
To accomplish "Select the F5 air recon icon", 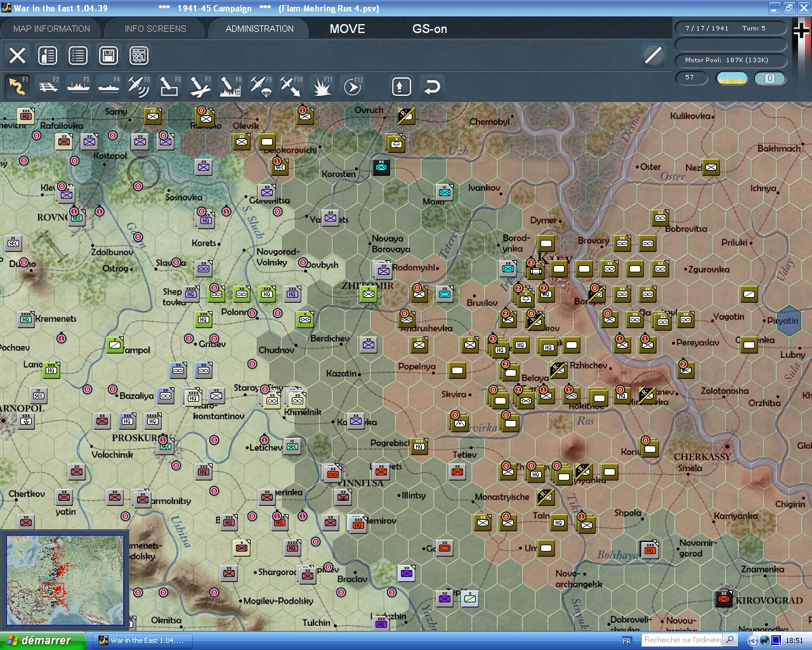I will pos(139,86).
